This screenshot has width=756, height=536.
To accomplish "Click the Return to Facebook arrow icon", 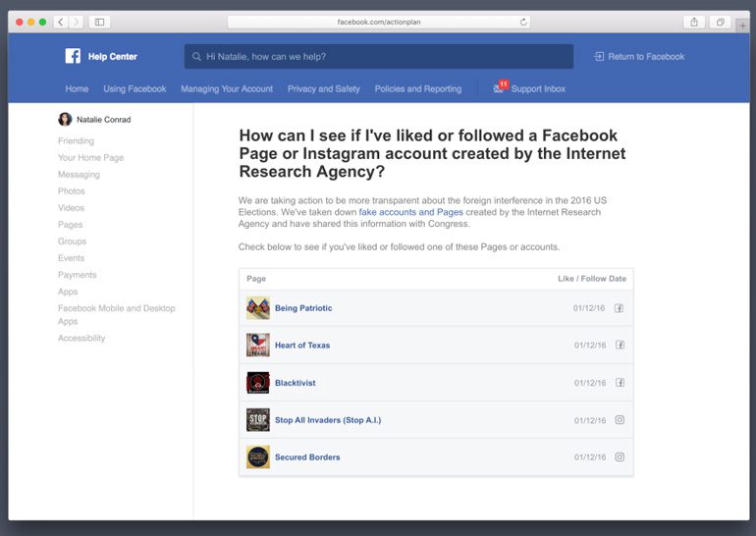I will [x=599, y=56].
